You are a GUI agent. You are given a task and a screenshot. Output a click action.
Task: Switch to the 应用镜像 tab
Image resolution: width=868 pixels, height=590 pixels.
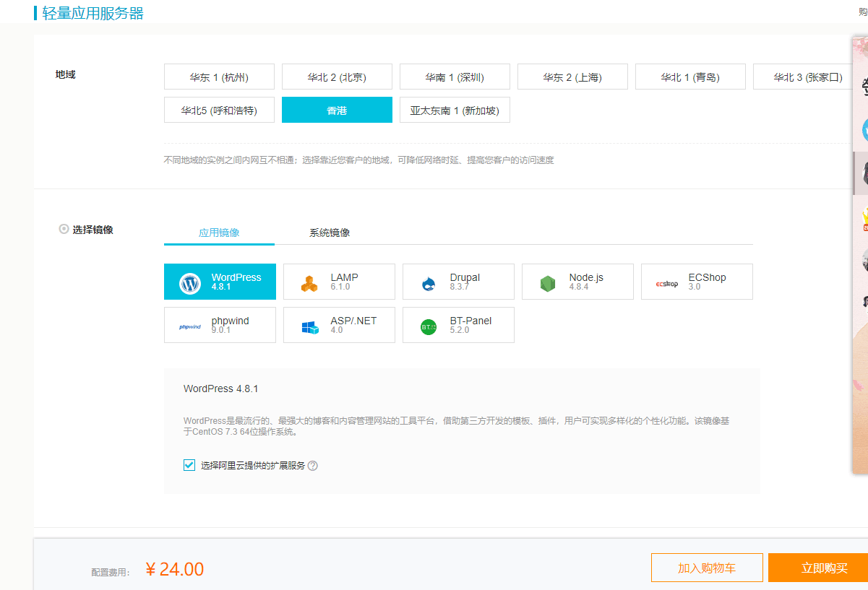pos(219,233)
